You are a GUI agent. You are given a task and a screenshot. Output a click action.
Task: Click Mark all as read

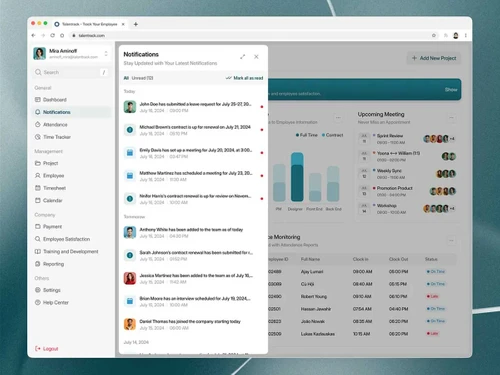click(244, 78)
